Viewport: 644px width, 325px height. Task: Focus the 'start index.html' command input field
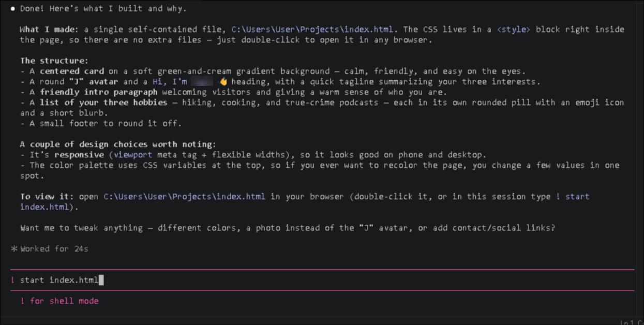point(322,280)
